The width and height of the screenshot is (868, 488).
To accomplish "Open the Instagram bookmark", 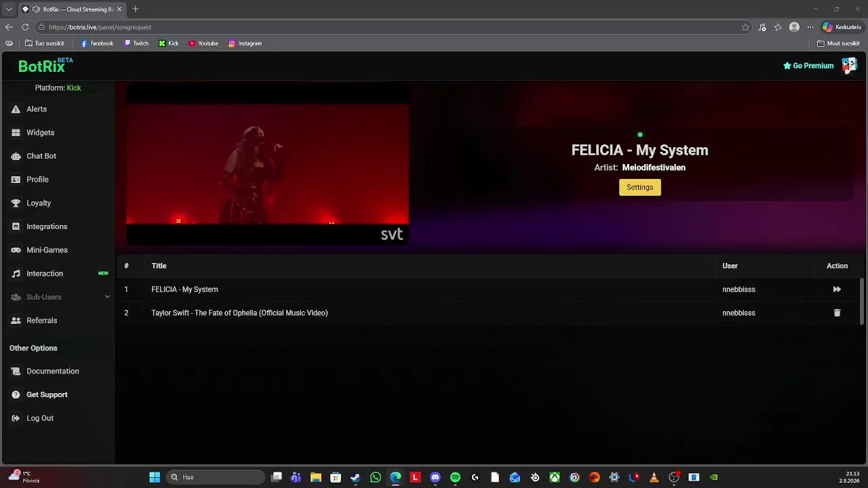I will click(245, 43).
